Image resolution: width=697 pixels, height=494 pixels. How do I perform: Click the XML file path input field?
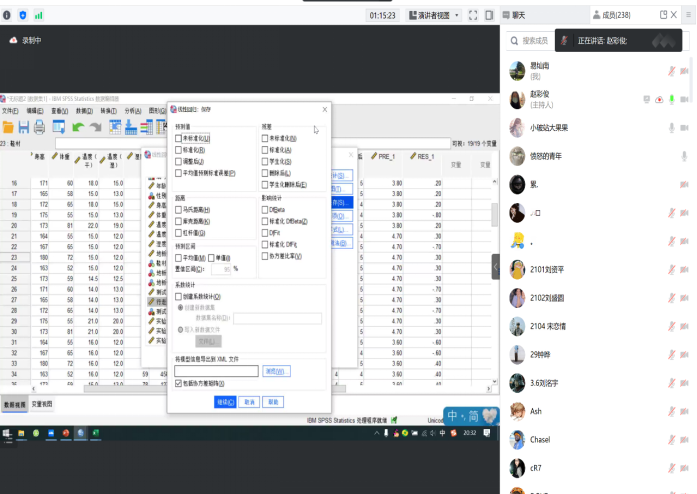[x=216, y=371]
